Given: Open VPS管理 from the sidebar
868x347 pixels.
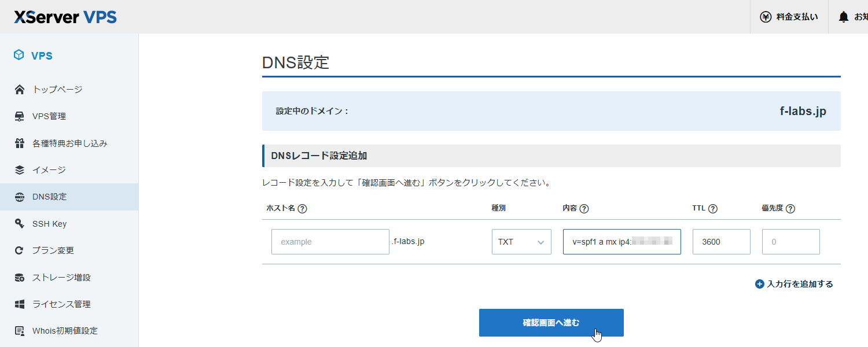Looking at the screenshot, I should [x=49, y=116].
